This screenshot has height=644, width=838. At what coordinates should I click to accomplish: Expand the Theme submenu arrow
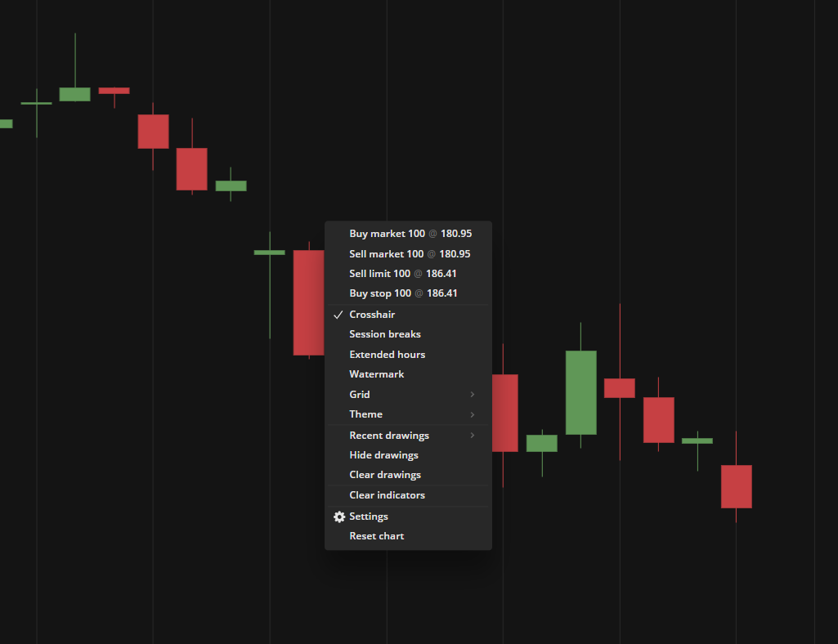point(473,414)
